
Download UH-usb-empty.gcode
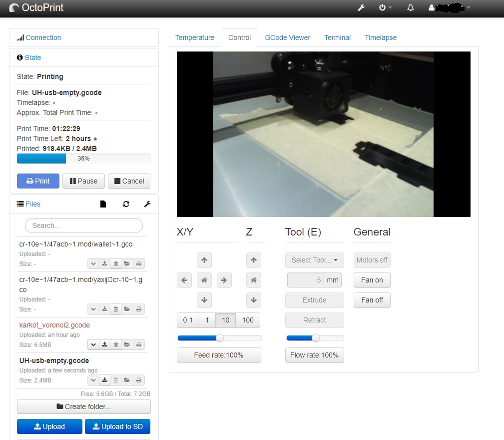[x=104, y=380]
